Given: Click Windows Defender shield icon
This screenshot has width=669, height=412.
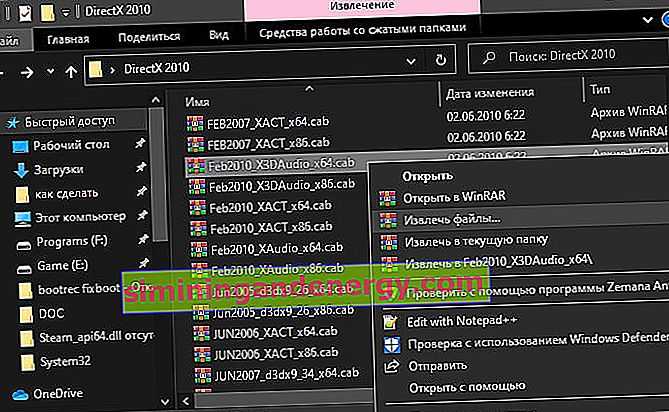Looking at the screenshot, I should pos(392,345).
